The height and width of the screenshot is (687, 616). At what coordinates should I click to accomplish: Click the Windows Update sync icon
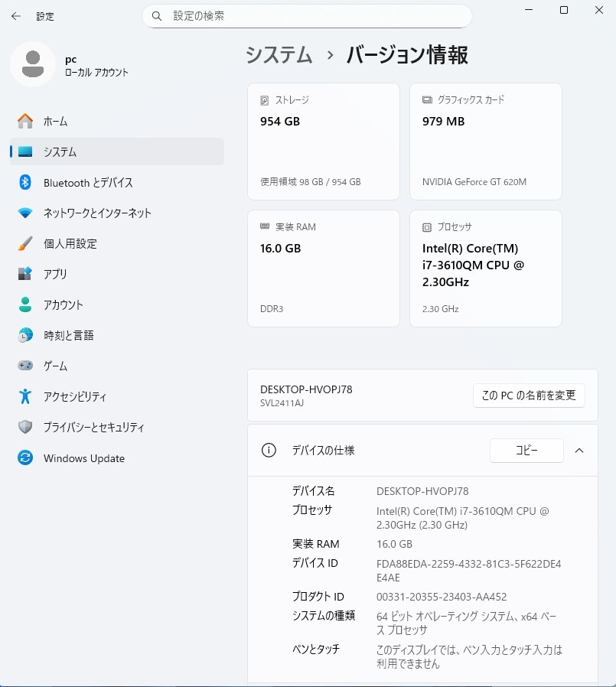pyautogui.click(x=25, y=458)
